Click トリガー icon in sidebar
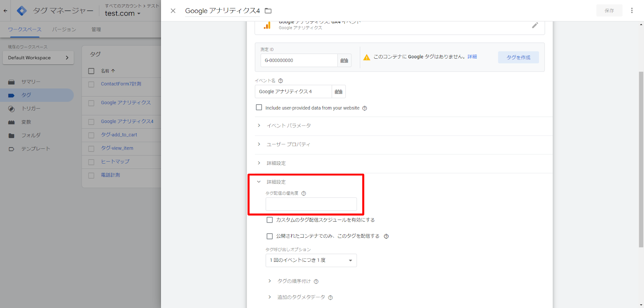644x308 pixels. (11, 109)
